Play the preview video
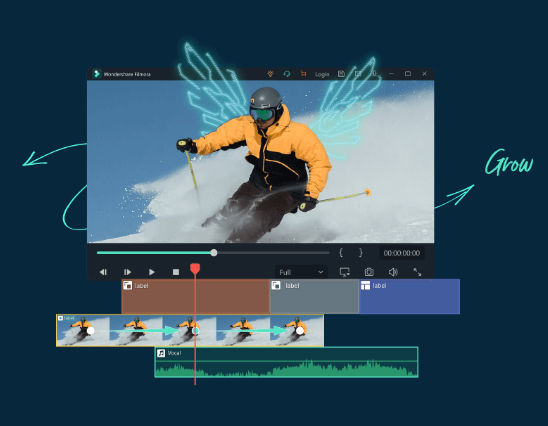The width and height of the screenshot is (548, 426). 152,272
